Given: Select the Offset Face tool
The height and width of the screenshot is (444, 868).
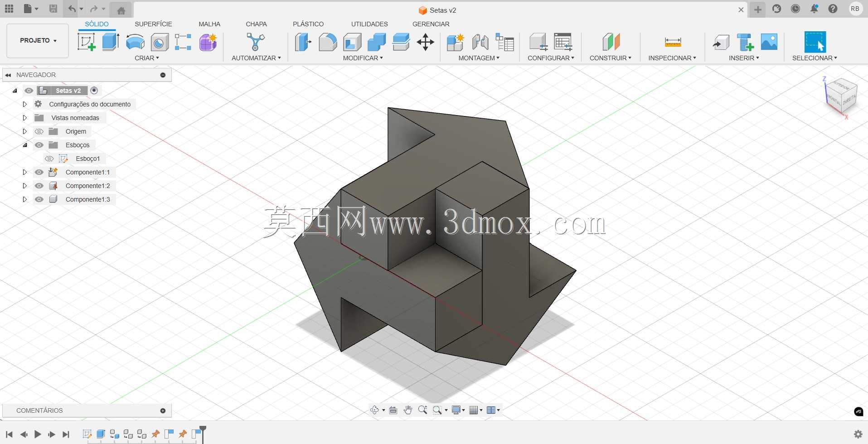Looking at the screenshot, I should pos(401,42).
